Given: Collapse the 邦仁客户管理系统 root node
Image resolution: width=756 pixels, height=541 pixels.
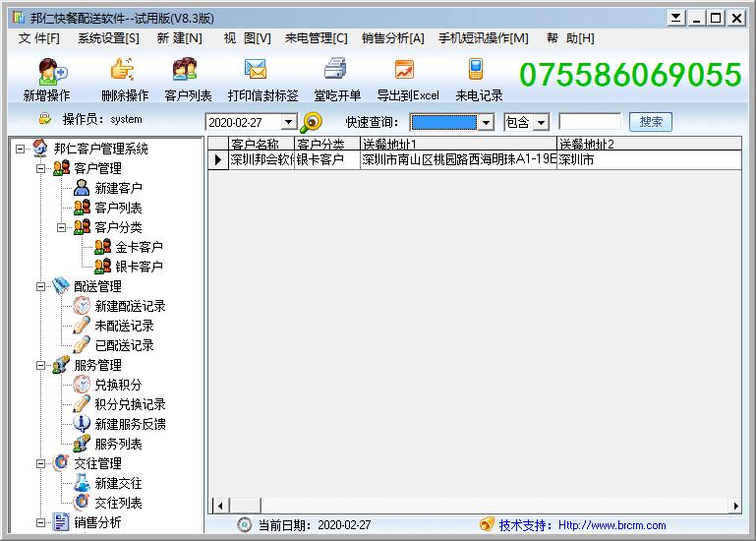Looking at the screenshot, I should (21, 149).
